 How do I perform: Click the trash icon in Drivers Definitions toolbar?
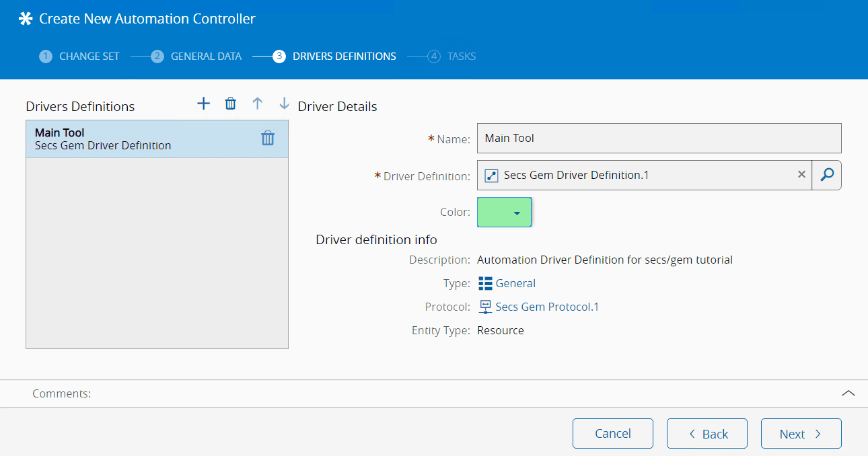coord(230,103)
